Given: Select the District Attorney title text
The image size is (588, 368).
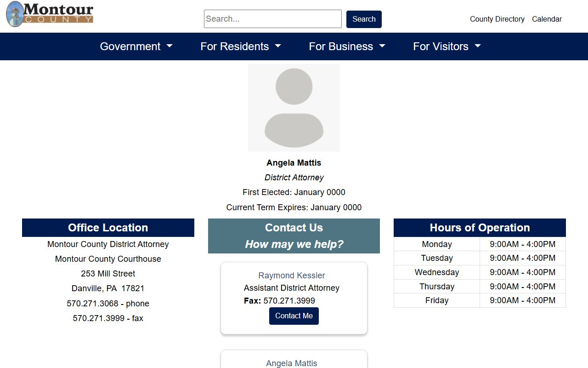Looking at the screenshot, I should pyautogui.click(x=294, y=178).
